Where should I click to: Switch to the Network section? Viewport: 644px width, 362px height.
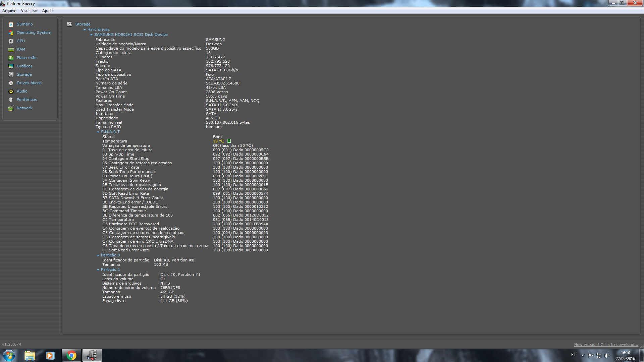(24, 108)
